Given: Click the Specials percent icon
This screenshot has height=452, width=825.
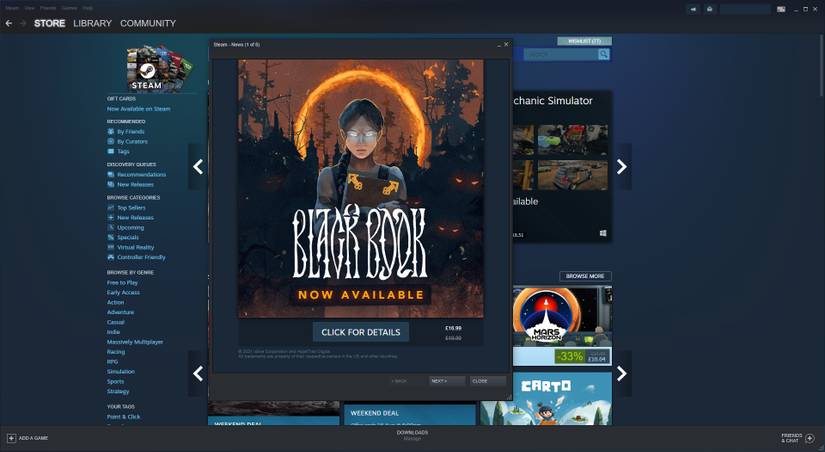Looking at the screenshot, I should pos(110,237).
